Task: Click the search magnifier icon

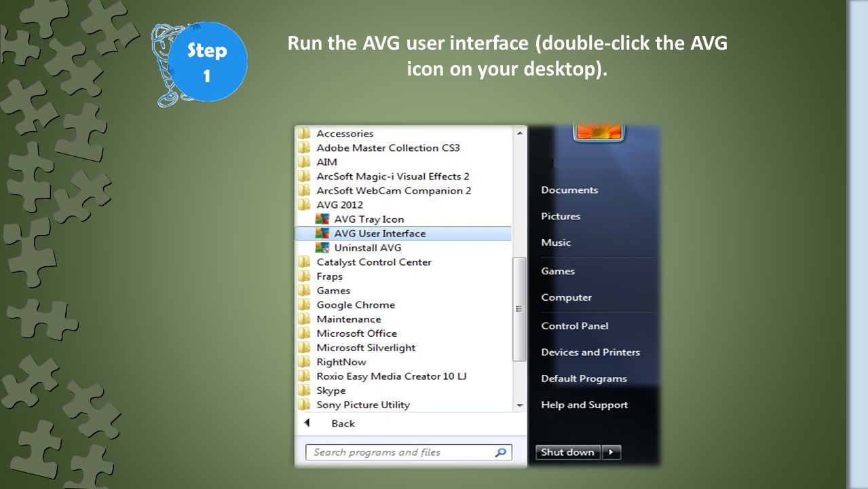Action: pos(501,452)
